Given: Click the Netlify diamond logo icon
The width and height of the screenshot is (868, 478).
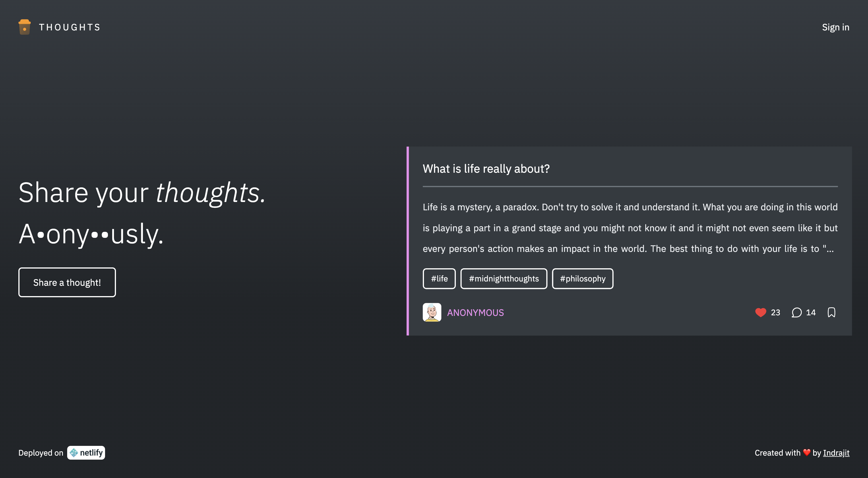Looking at the screenshot, I should click(74, 453).
